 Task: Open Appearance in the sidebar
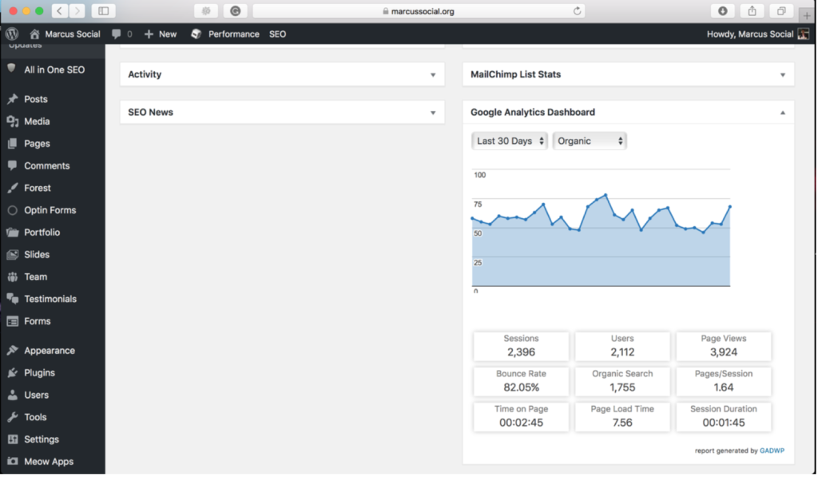coord(52,350)
